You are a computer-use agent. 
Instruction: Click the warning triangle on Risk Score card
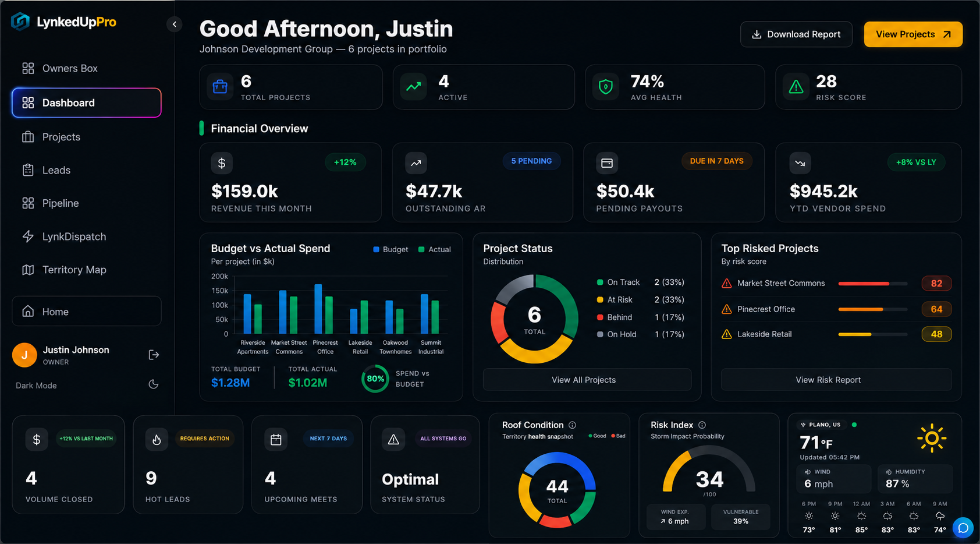point(796,87)
